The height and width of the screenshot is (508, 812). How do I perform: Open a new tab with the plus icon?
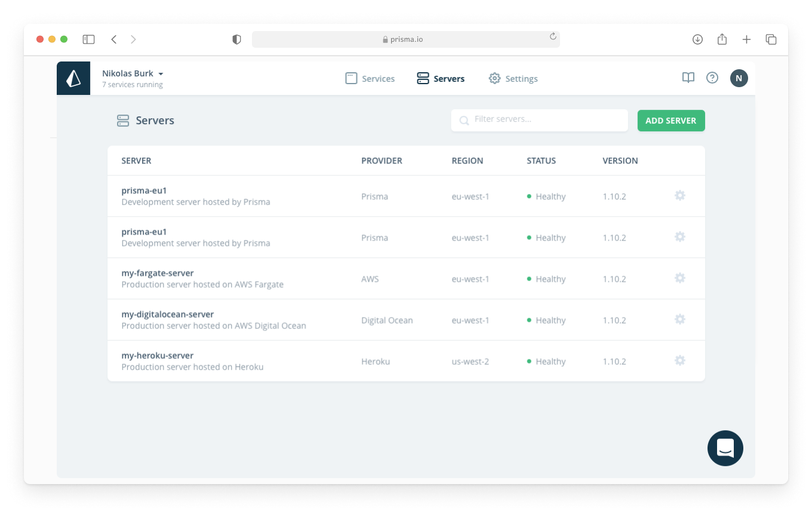[x=746, y=39]
